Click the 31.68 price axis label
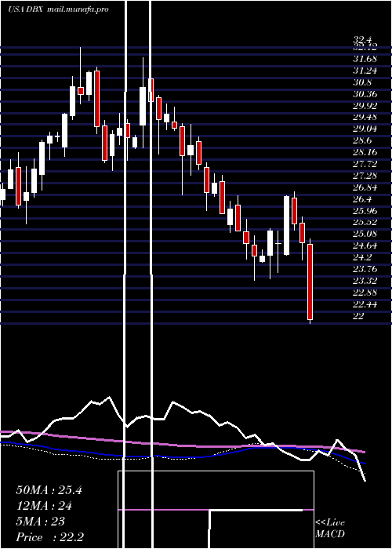The image size is (392, 549). [x=365, y=59]
